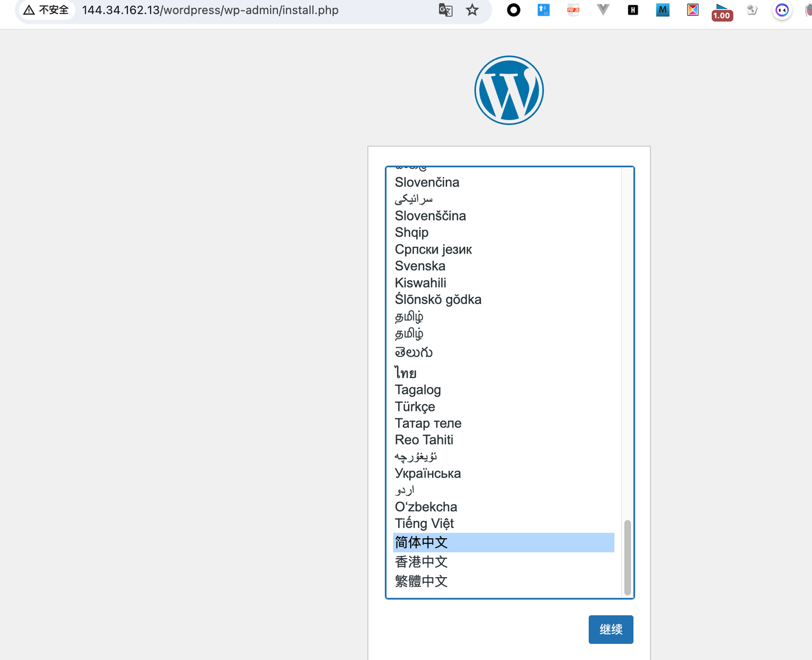Open the Google Translate extension
Screen dimensions: 812x660
coord(445,10)
